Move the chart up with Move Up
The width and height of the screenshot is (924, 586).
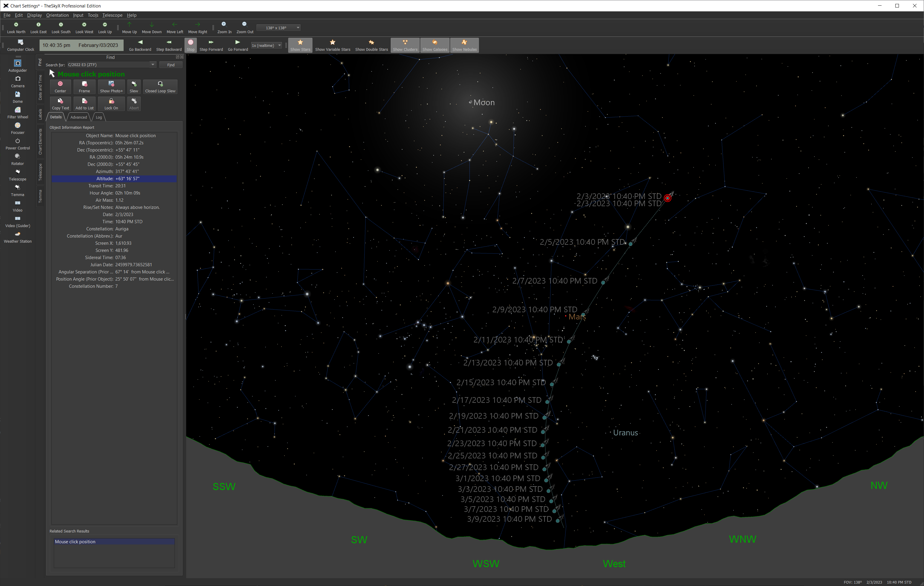click(x=129, y=27)
